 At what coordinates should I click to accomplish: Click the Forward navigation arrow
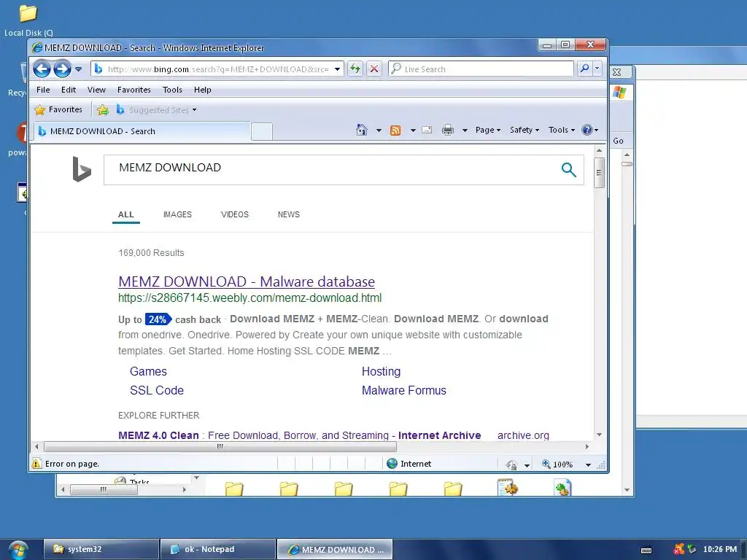[x=62, y=69]
